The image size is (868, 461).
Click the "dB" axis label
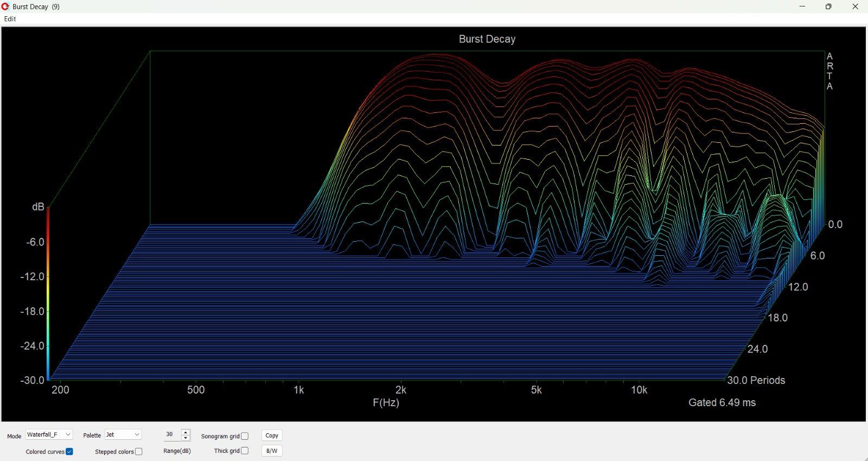[38, 207]
